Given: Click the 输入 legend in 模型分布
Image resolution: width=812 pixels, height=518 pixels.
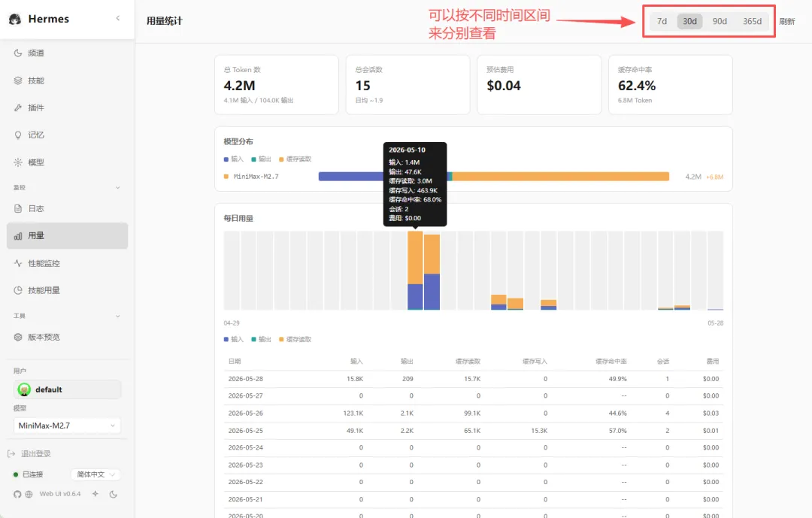Looking at the screenshot, I should (234, 159).
